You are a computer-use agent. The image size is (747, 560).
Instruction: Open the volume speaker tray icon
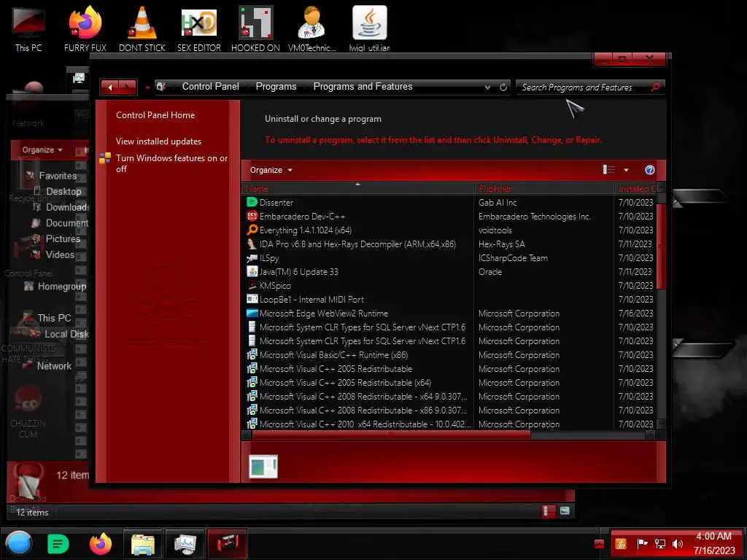point(677,544)
